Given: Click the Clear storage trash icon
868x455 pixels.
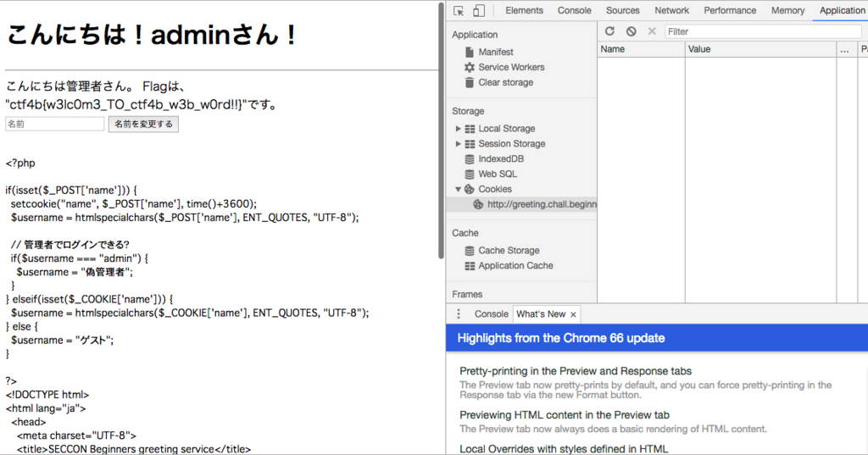Looking at the screenshot, I should (x=470, y=82).
